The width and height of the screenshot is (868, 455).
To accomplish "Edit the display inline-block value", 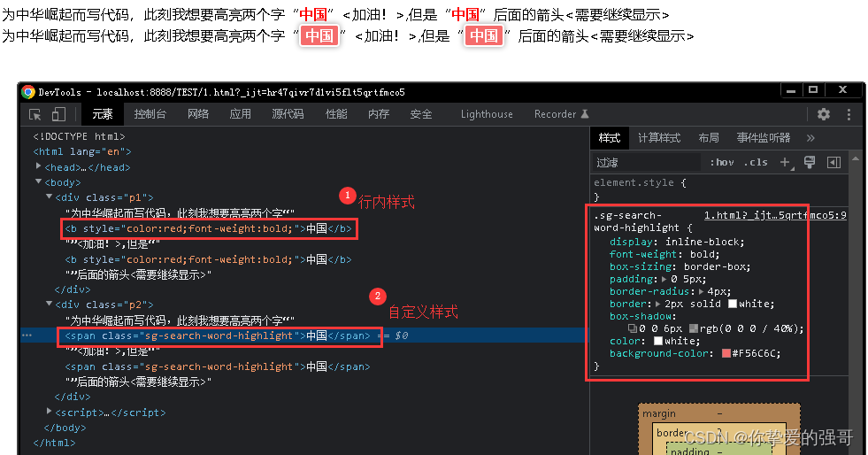I will [704, 242].
